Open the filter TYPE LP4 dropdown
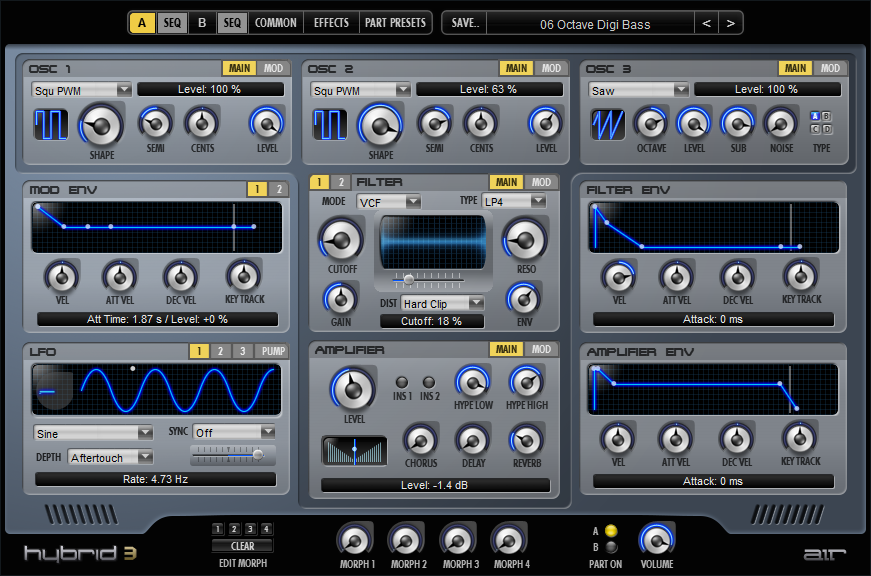 click(514, 201)
